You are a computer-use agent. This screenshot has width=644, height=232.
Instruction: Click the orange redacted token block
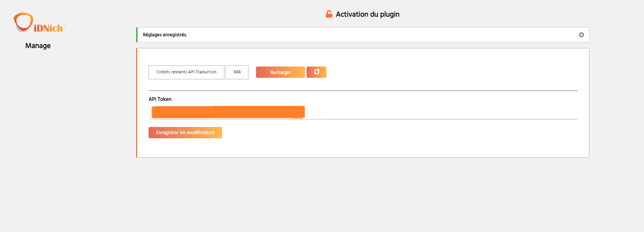coord(228,112)
